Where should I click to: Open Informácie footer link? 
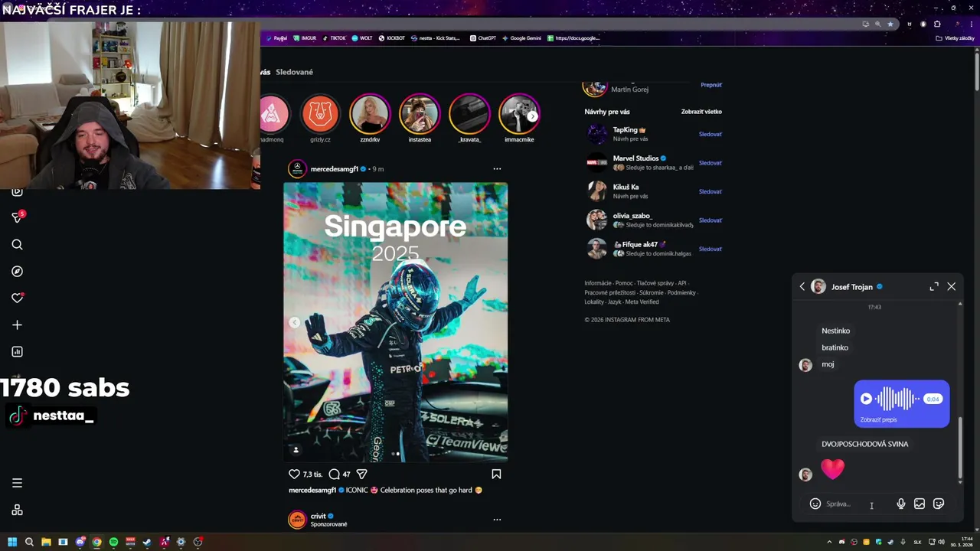point(598,283)
